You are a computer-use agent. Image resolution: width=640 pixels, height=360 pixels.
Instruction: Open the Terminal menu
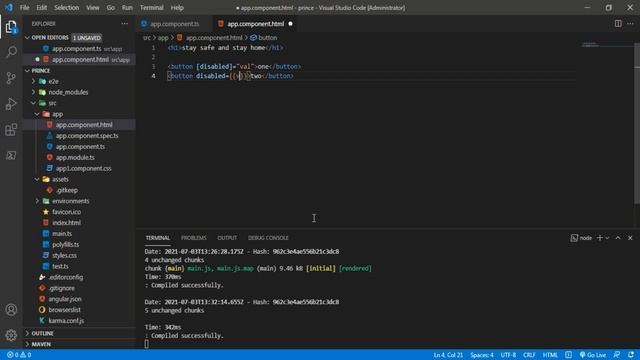[151, 7]
